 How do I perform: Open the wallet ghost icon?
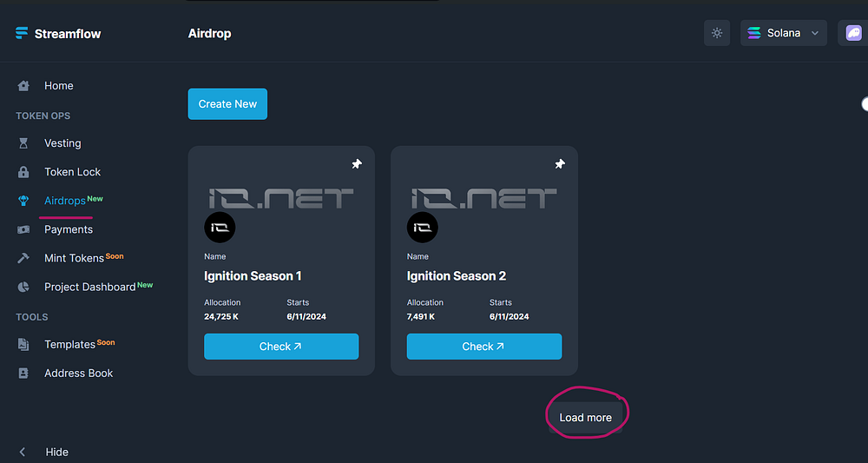pos(853,33)
